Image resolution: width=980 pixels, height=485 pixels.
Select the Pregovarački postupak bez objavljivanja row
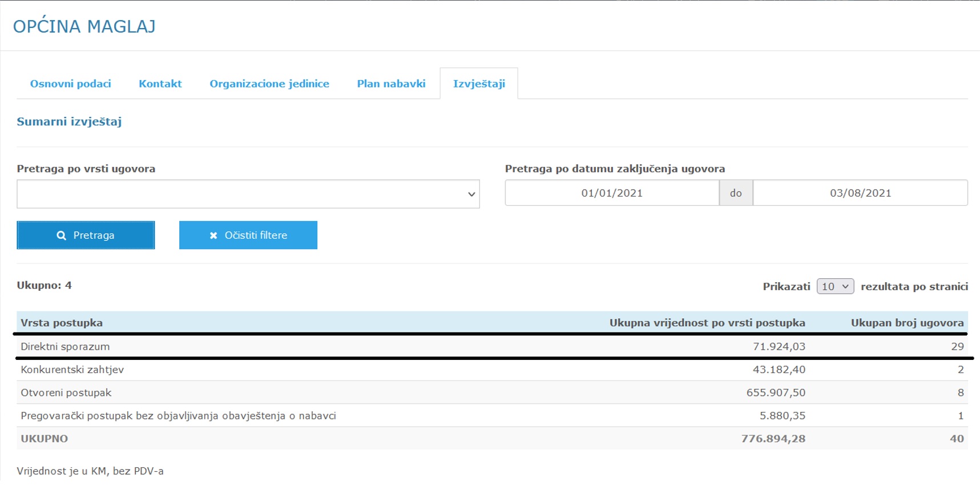(x=492, y=415)
